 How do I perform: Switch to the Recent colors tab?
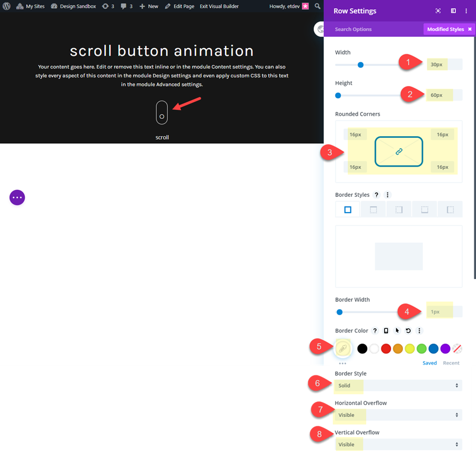click(451, 362)
